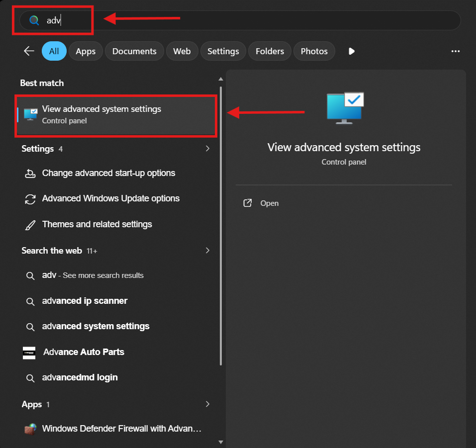Switch to the Apps filter tab
The width and height of the screenshot is (476, 448).
coord(86,51)
